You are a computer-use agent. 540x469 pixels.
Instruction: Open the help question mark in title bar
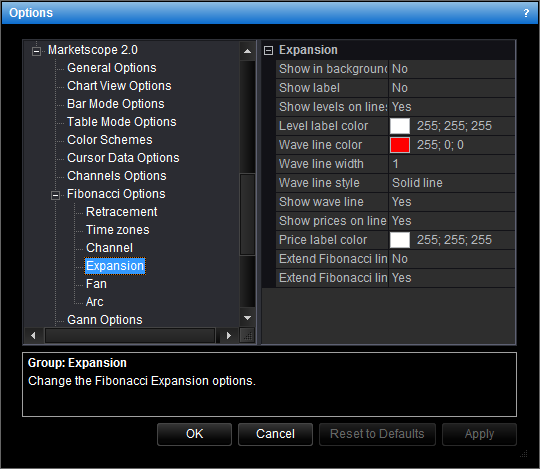(526, 13)
